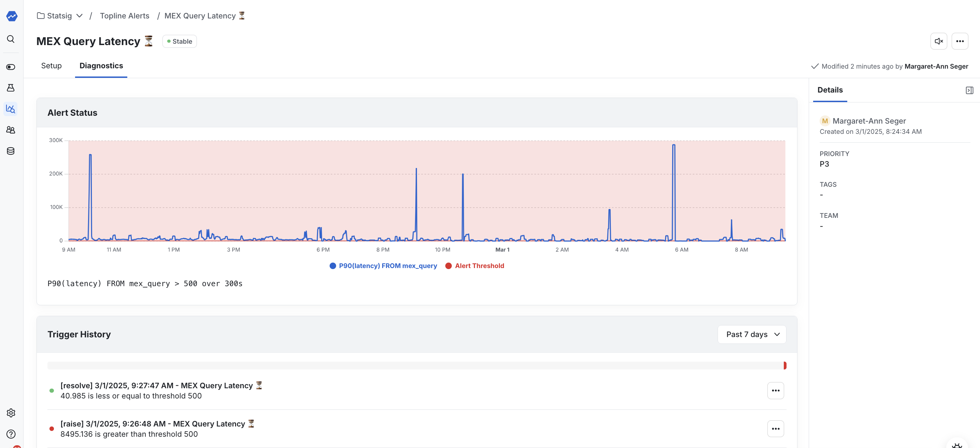Open the Settings gear icon

11,413
